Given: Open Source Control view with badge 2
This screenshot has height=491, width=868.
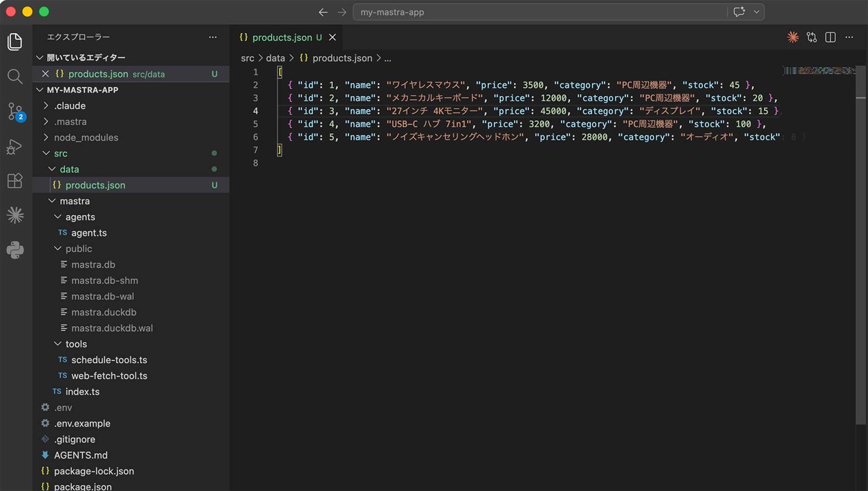Looking at the screenshot, I should pyautogui.click(x=15, y=112).
